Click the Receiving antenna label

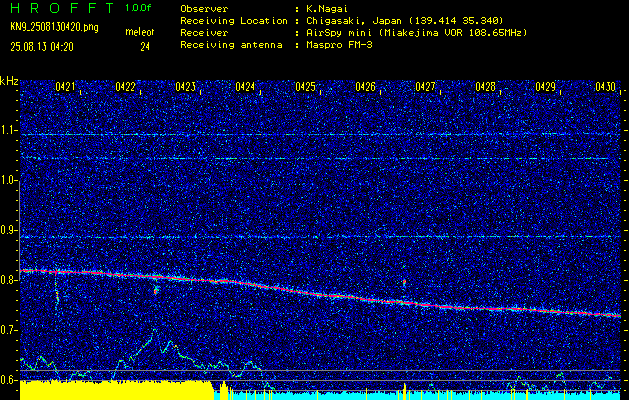pyautogui.click(x=231, y=45)
